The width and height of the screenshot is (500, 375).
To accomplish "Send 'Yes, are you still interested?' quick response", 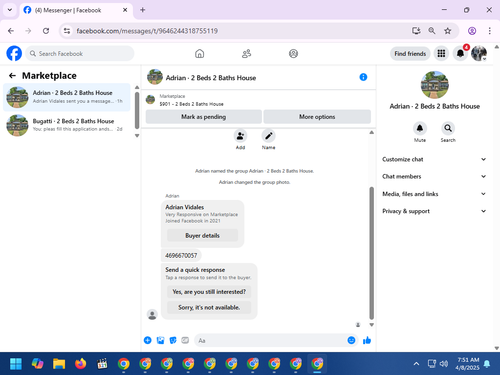I will tap(209, 292).
